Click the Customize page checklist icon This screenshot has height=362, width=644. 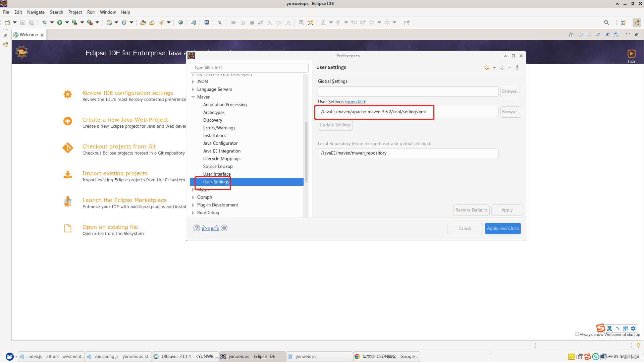pyautogui.click(x=617, y=35)
